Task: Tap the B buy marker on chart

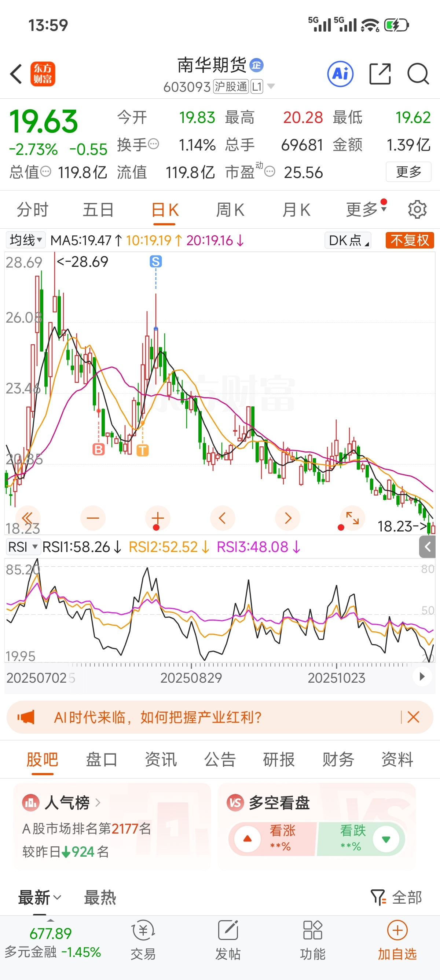Action: click(98, 449)
